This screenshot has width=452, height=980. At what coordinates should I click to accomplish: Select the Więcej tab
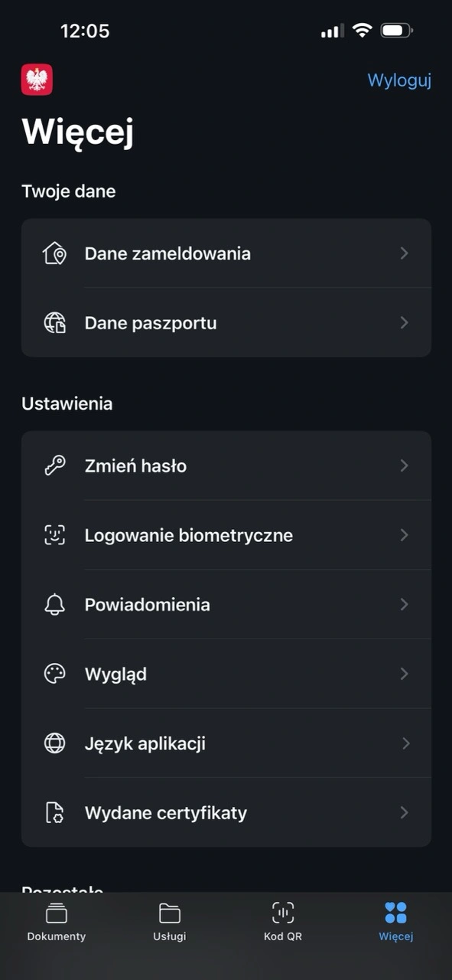tap(396, 922)
